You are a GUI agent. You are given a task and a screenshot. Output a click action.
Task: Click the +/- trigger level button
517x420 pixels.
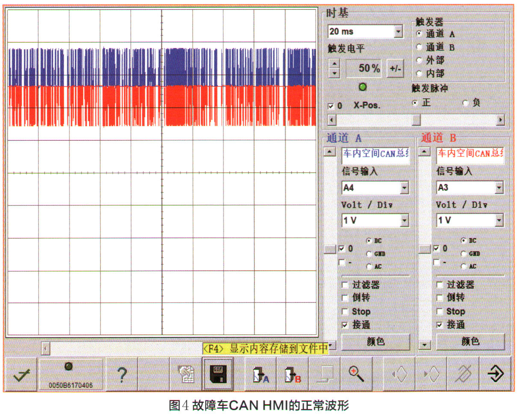(x=395, y=68)
